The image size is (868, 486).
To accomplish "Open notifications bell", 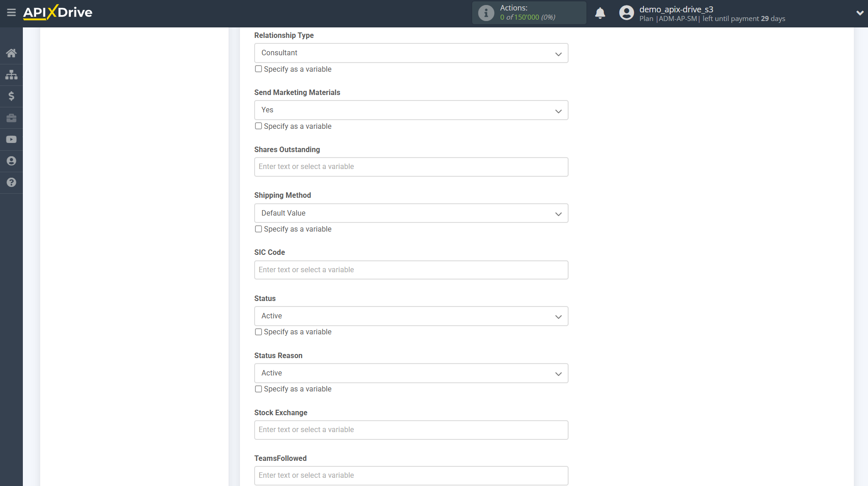I will [x=600, y=13].
